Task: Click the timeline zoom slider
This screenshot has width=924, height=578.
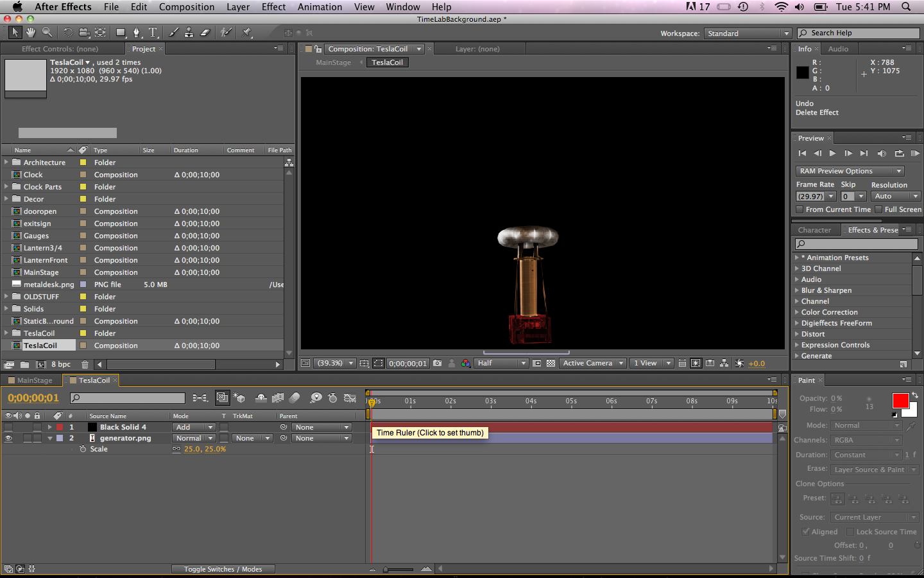Action: 399,569
